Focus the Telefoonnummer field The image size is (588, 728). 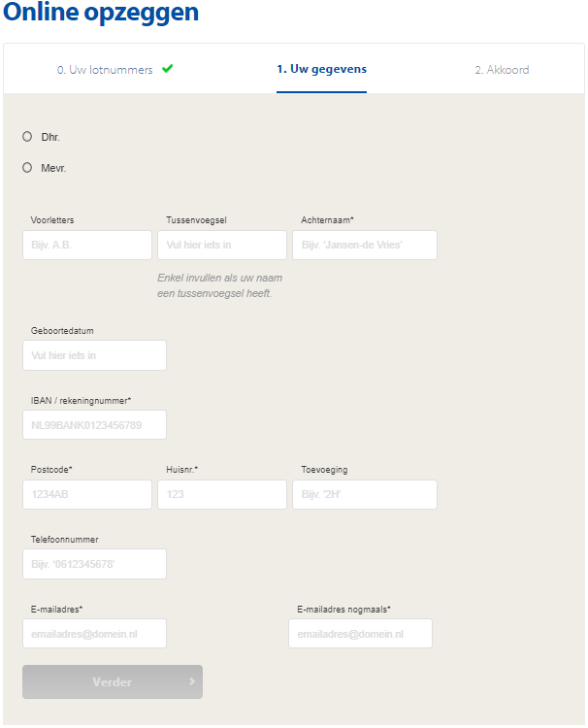tap(94, 564)
